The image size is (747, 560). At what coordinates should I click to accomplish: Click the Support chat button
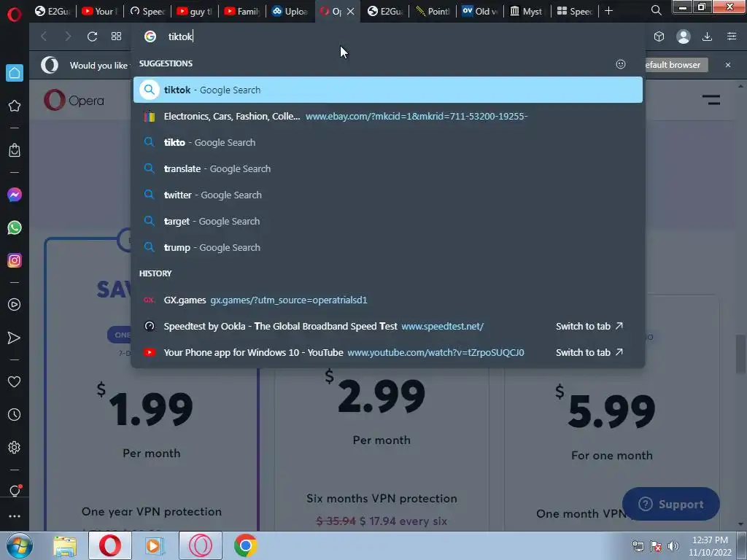[671, 504]
